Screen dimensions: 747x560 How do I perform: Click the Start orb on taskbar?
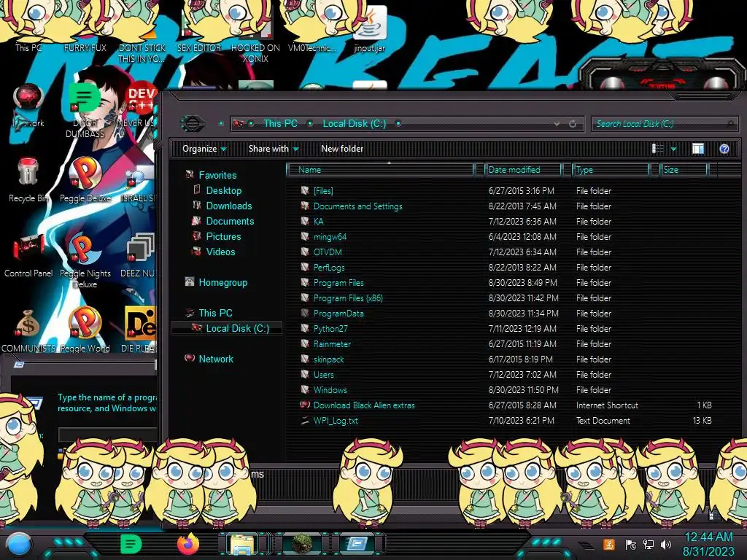pos(19,544)
